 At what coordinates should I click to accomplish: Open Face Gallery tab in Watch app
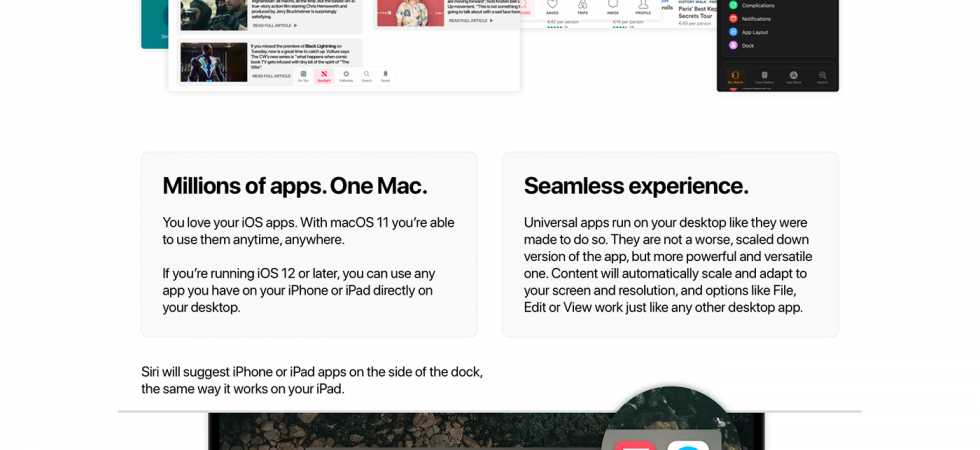(x=764, y=78)
